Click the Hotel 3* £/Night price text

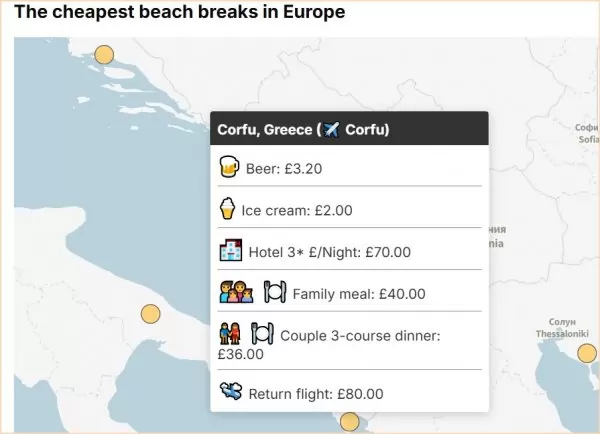click(x=329, y=252)
